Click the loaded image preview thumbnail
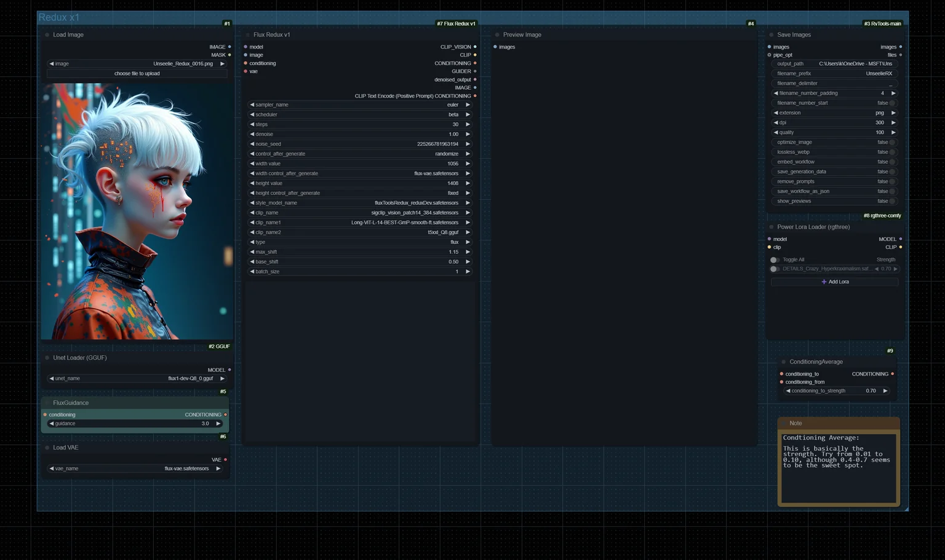Screen dimensions: 945x560 point(137,211)
